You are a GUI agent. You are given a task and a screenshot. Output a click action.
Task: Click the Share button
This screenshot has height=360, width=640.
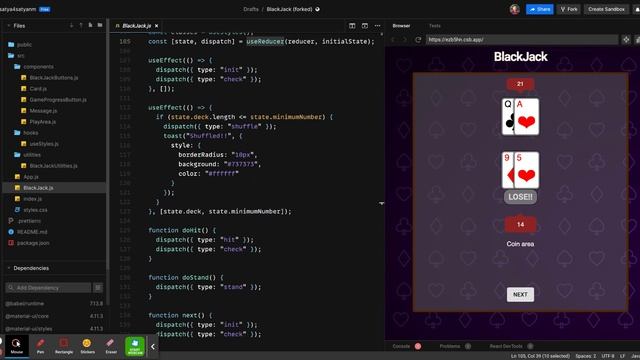(540, 9)
